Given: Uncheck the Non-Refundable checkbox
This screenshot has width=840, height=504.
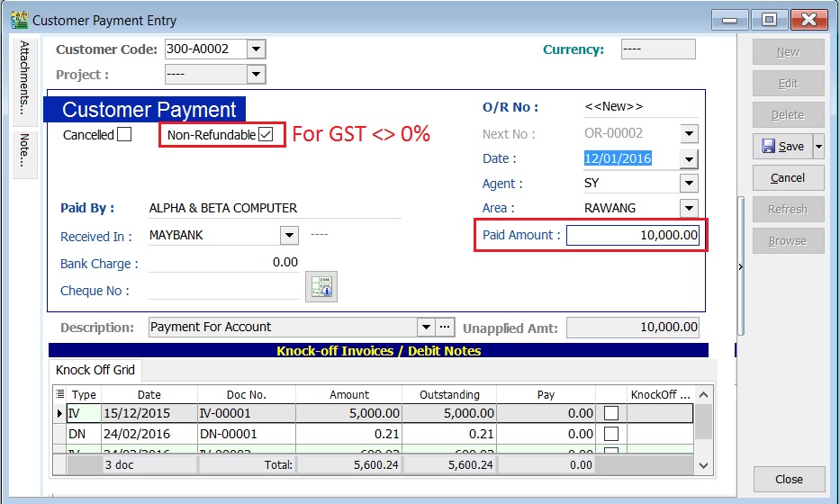Looking at the screenshot, I should 266,135.
